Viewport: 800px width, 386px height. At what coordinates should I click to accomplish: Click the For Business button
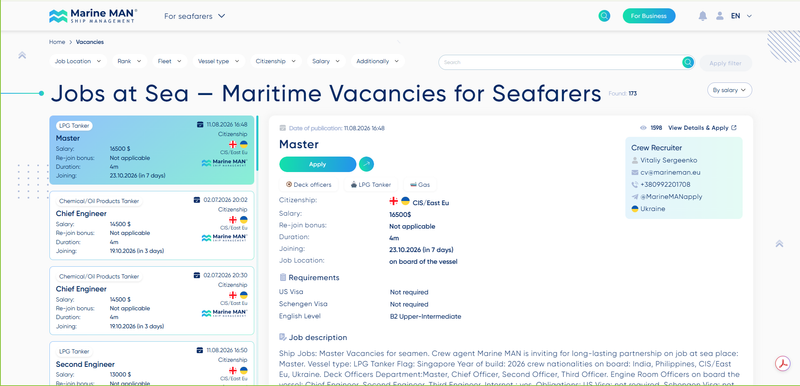click(x=649, y=16)
